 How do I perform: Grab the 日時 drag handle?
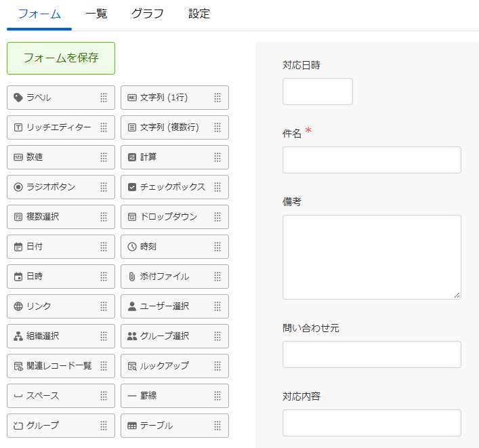click(x=104, y=277)
